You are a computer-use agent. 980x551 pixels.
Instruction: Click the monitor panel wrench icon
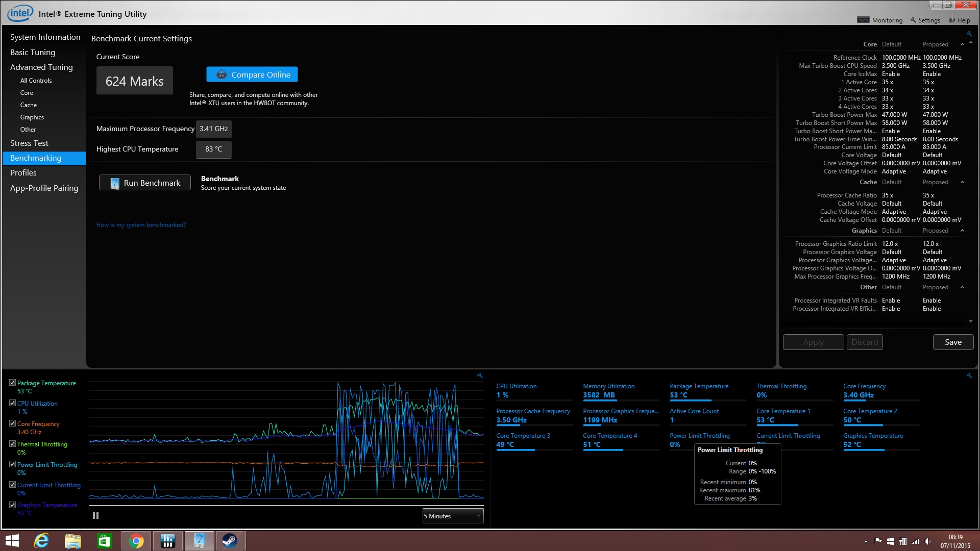click(969, 375)
